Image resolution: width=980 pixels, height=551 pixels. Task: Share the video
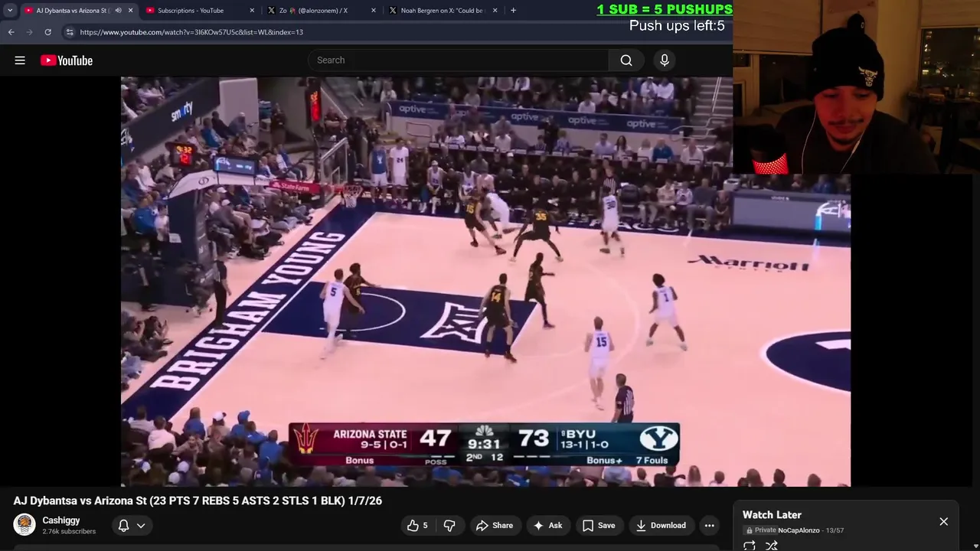pyautogui.click(x=495, y=526)
